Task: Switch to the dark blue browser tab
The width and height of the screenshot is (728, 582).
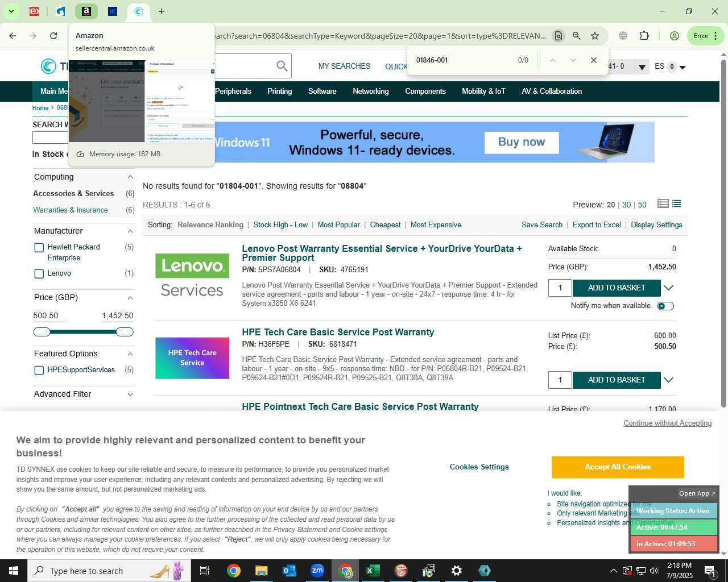Action: [113, 11]
